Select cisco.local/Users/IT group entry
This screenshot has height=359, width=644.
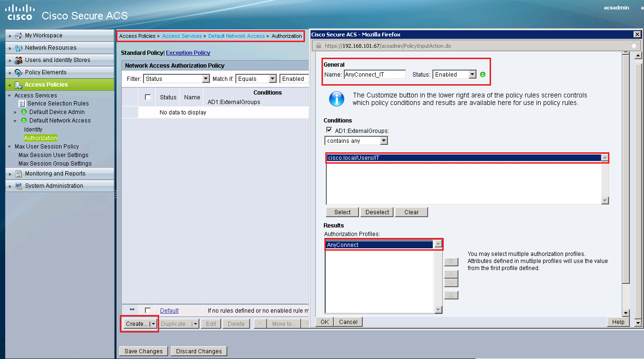464,158
